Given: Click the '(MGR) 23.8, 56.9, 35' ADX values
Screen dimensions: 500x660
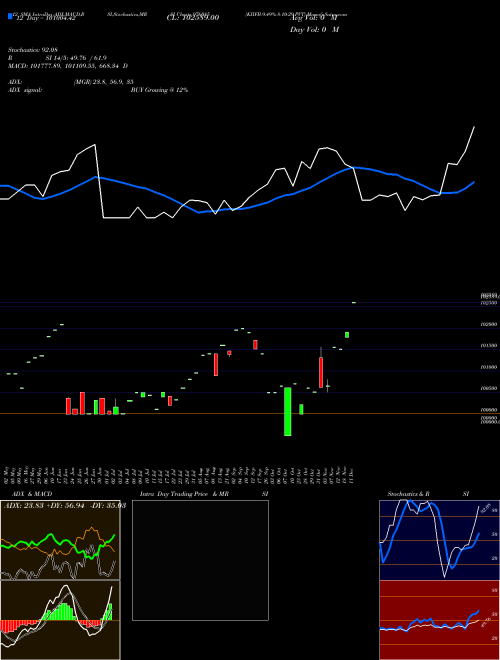Looking at the screenshot, I should pos(104,82).
